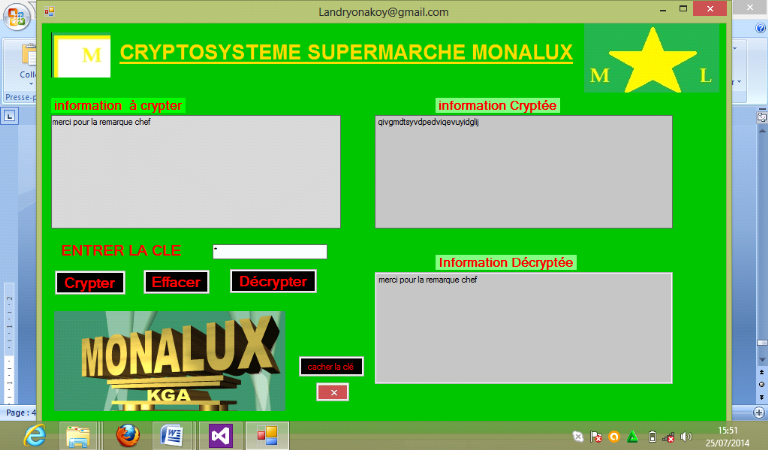Click inside the 'information à crypter' text box
The height and width of the screenshot is (450, 768).
tap(196, 172)
